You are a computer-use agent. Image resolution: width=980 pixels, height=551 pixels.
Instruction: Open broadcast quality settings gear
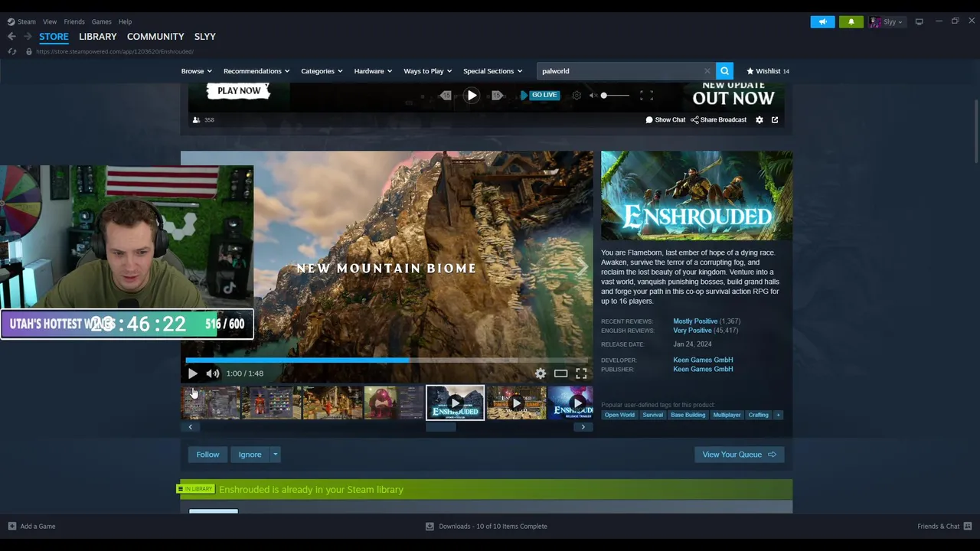coord(577,96)
